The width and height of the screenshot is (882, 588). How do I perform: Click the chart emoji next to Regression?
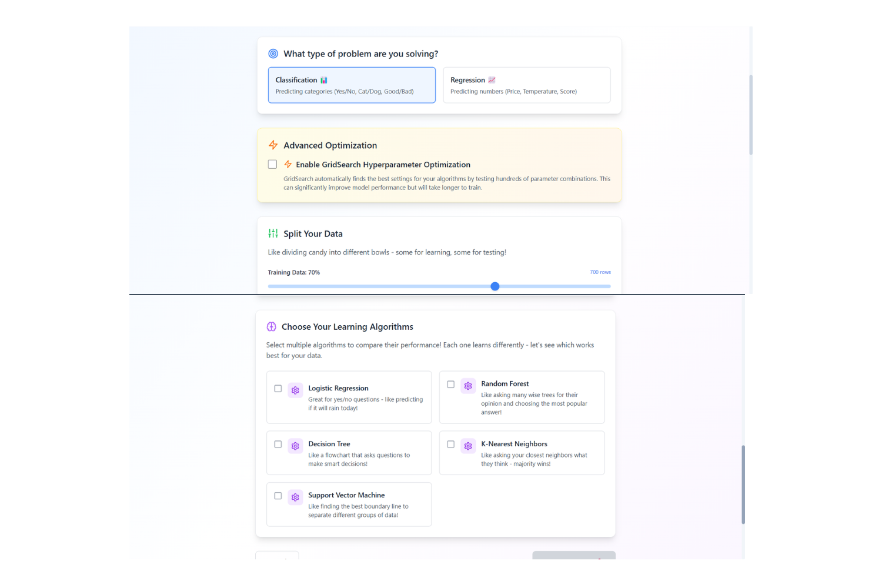click(492, 80)
